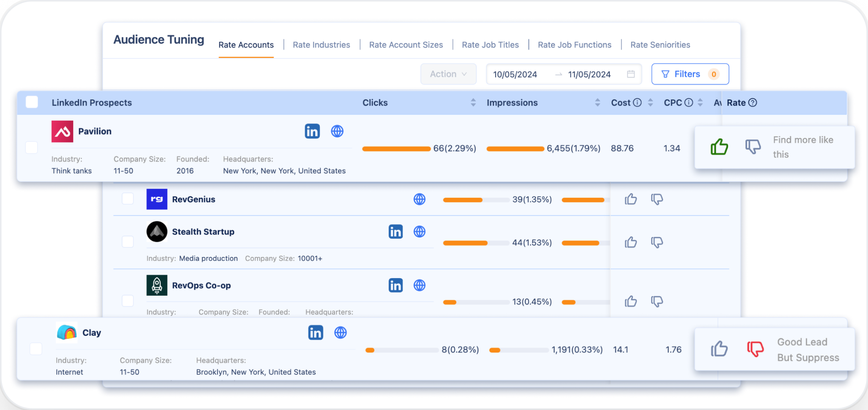868x410 pixels.
Task: Open Stealth Startup LinkedIn icon
Action: point(396,231)
